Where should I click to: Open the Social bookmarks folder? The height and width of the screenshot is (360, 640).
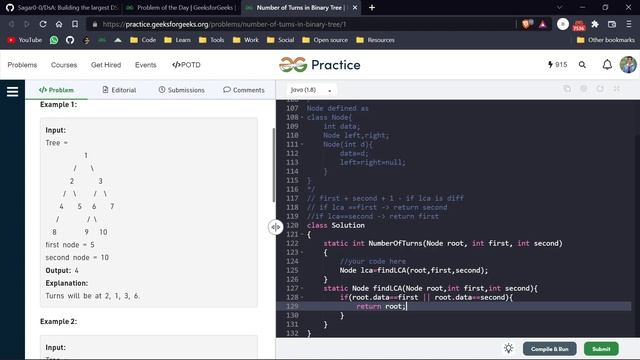[280, 40]
